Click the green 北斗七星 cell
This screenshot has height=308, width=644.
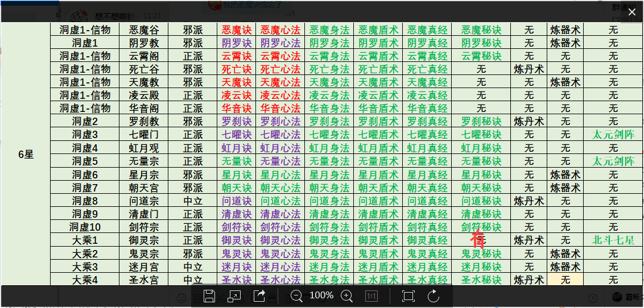[x=613, y=239]
